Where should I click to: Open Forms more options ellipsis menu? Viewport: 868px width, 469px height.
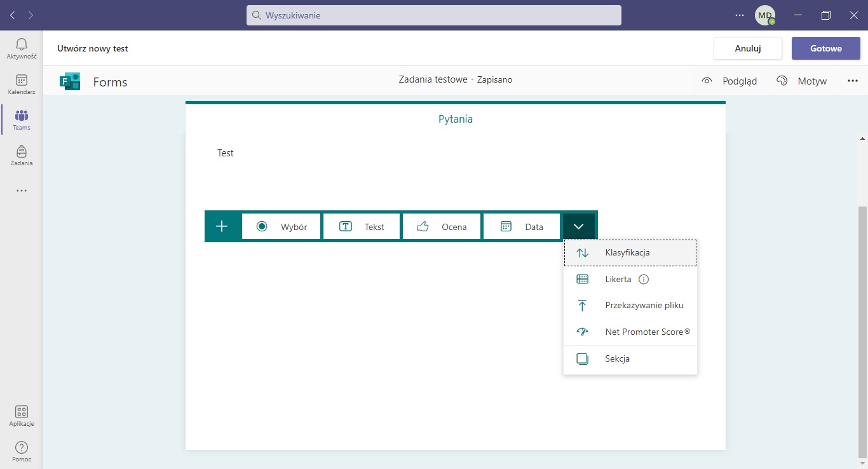853,81
